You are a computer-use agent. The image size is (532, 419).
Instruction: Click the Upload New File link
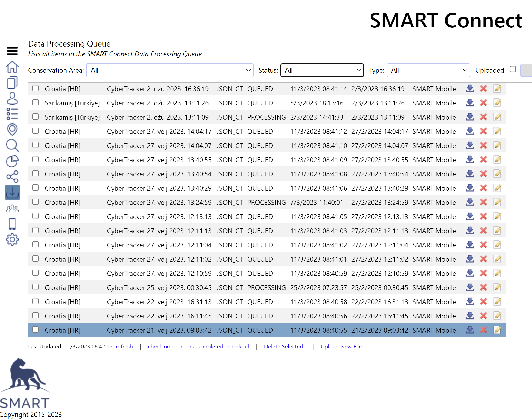(x=341, y=347)
